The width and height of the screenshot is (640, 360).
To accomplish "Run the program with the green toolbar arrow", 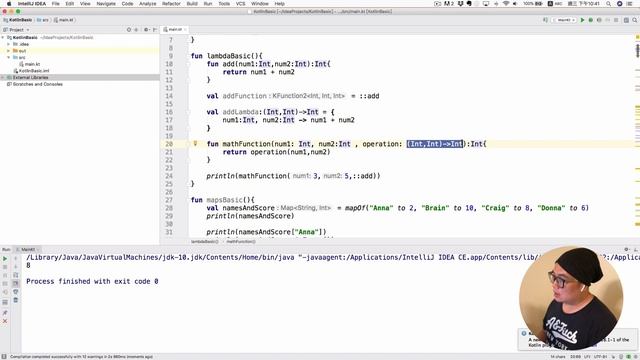I will 582,20.
